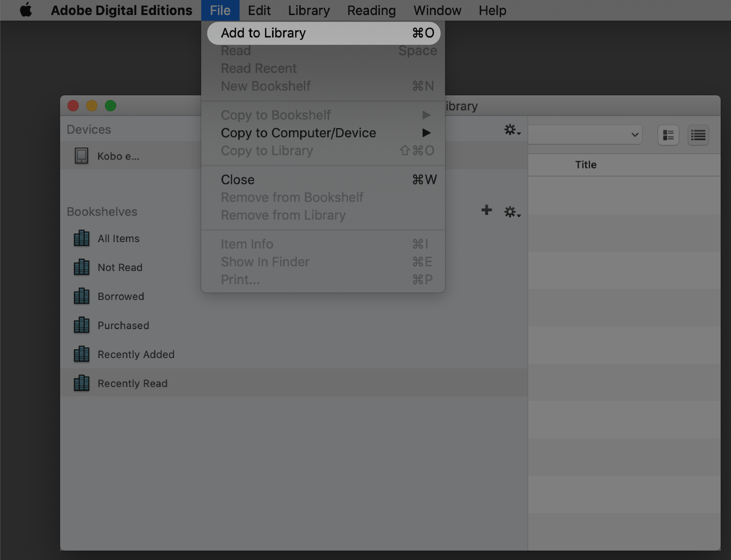Image resolution: width=731 pixels, height=560 pixels.
Task: Select the Purchased bookshelf icon
Action: point(81,325)
